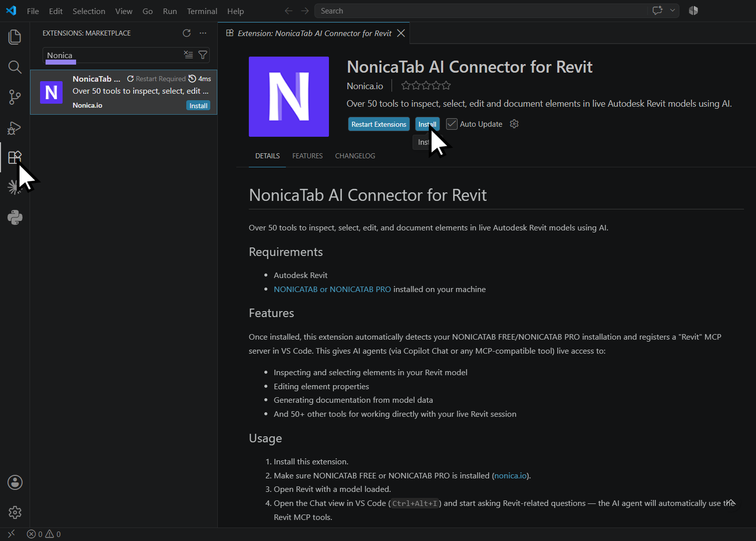The image size is (756, 541).
Task: Open the Go menu
Action: pyautogui.click(x=148, y=11)
